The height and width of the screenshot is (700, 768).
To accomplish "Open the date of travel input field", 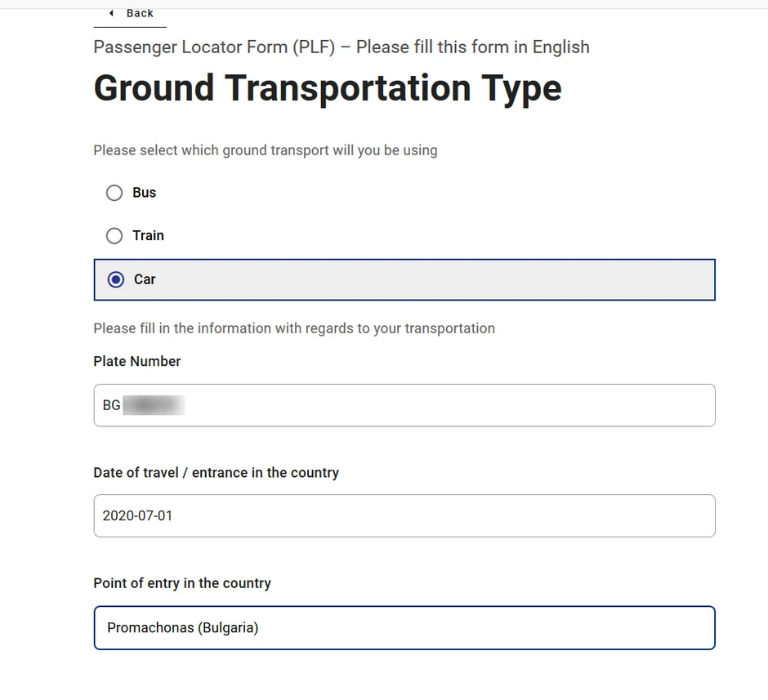I will click(404, 515).
